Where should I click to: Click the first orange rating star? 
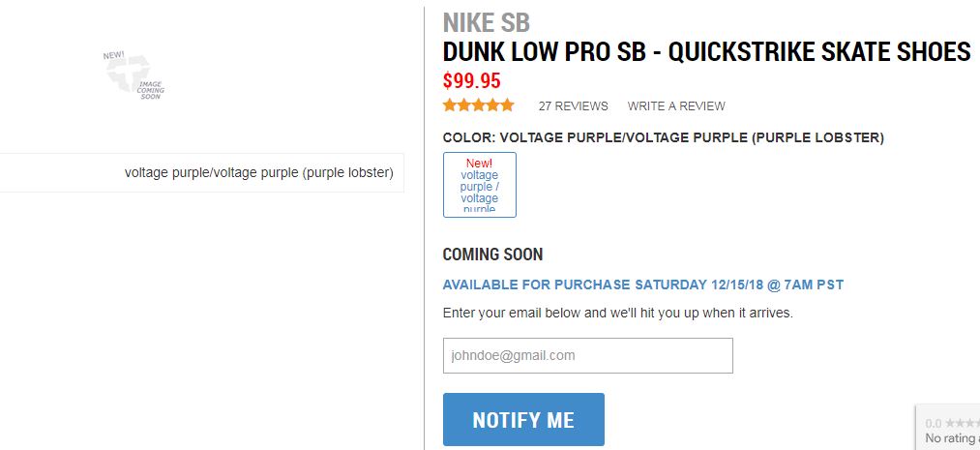450,105
